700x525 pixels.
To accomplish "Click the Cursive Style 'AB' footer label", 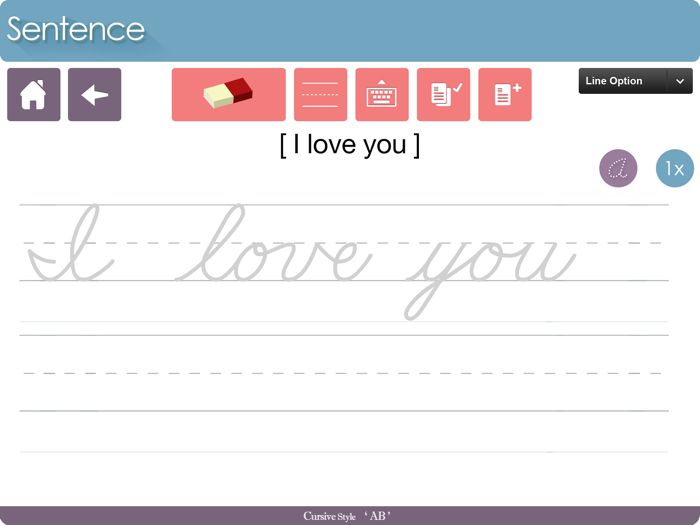I will point(347,516).
